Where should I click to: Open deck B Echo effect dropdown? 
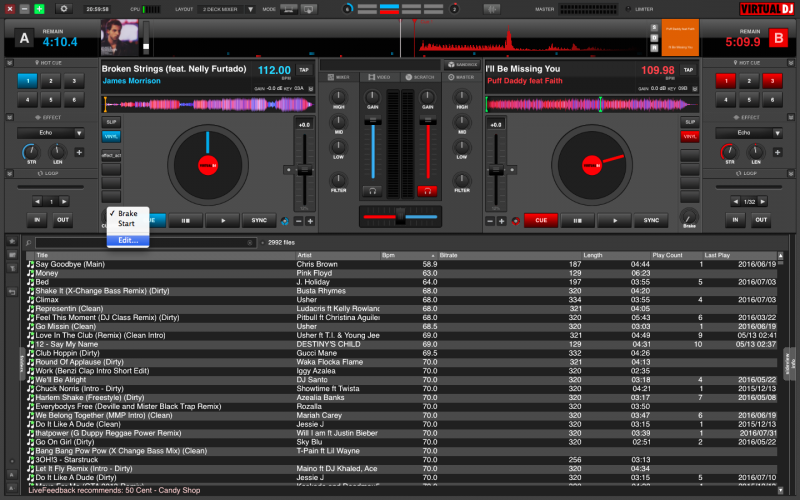777,133
